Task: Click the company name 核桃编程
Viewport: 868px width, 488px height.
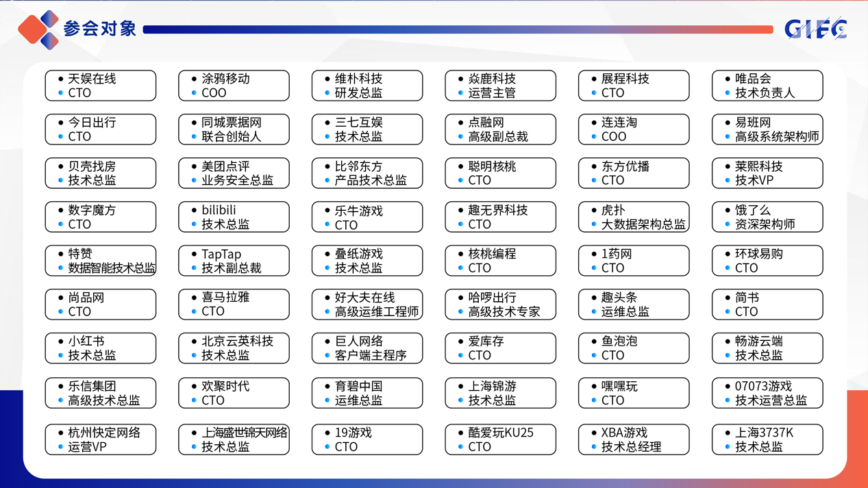Action: click(492, 254)
